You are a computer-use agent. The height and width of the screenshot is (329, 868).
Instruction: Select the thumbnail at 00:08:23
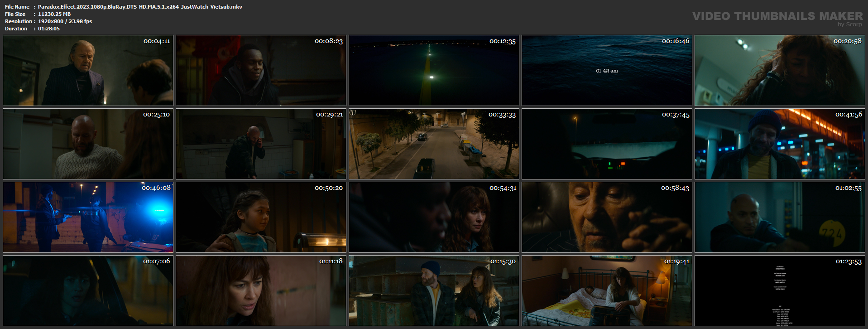pos(261,70)
